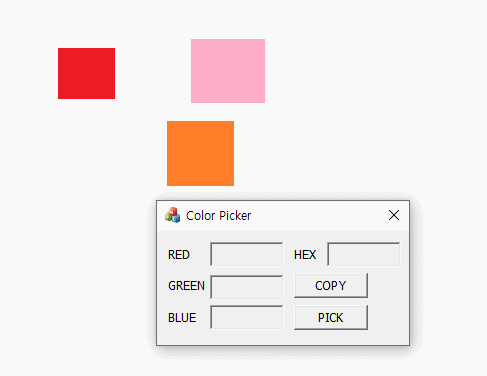This screenshot has height=376, width=487.
Task: Close the Color Picker window
Action: [394, 215]
